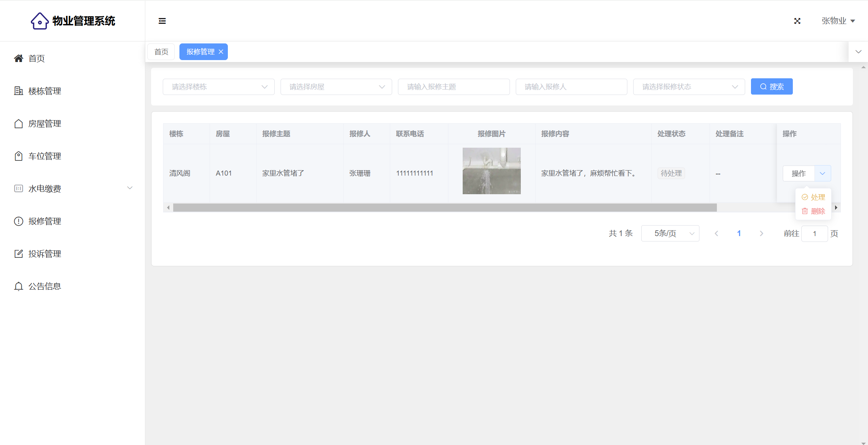Open 楼栋管理 building icon in sidebar

[x=18, y=91]
